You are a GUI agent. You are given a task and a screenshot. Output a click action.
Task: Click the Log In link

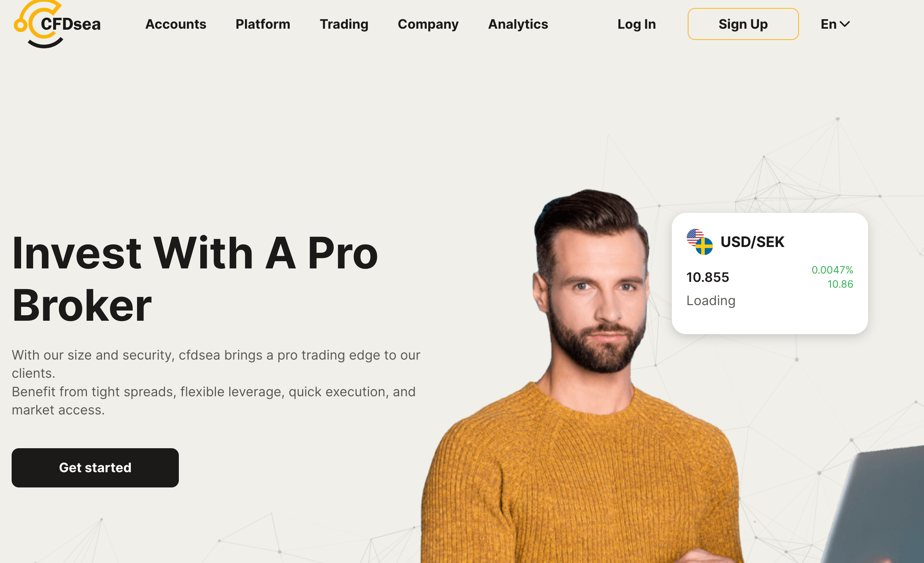click(x=636, y=24)
